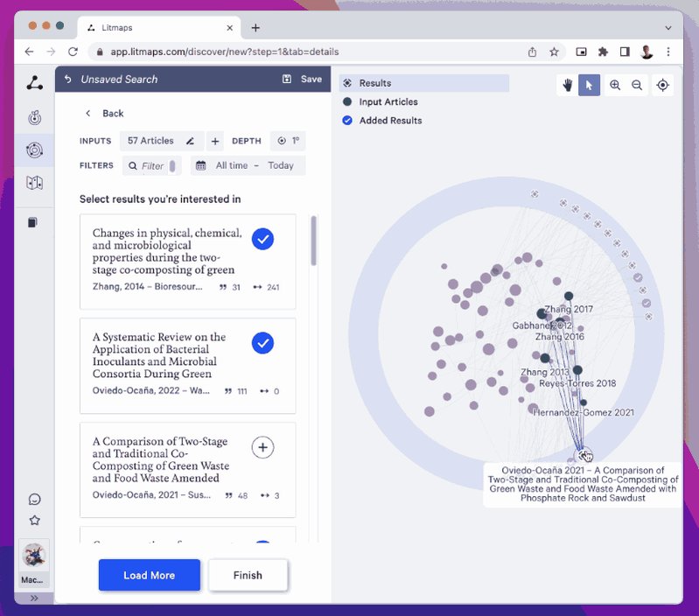Click the Zhang 2017 node
The height and width of the screenshot is (616, 699).
tap(569, 296)
